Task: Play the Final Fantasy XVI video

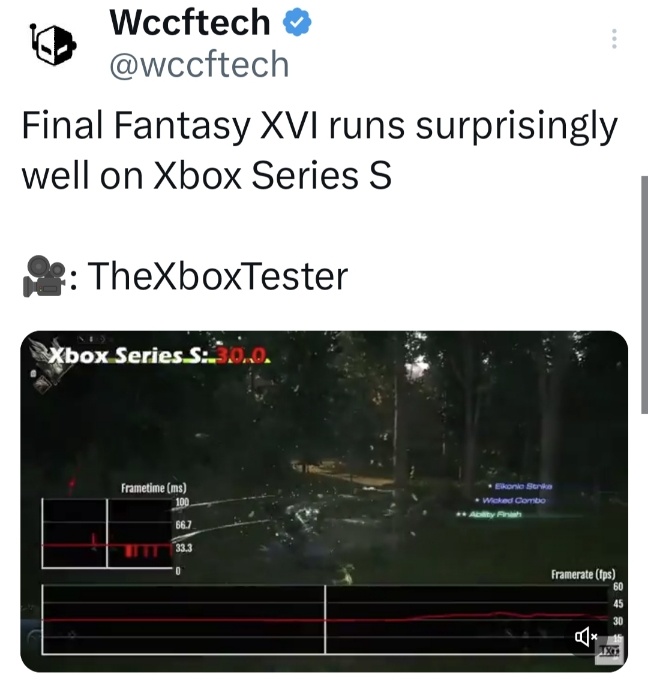Action: click(324, 501)
